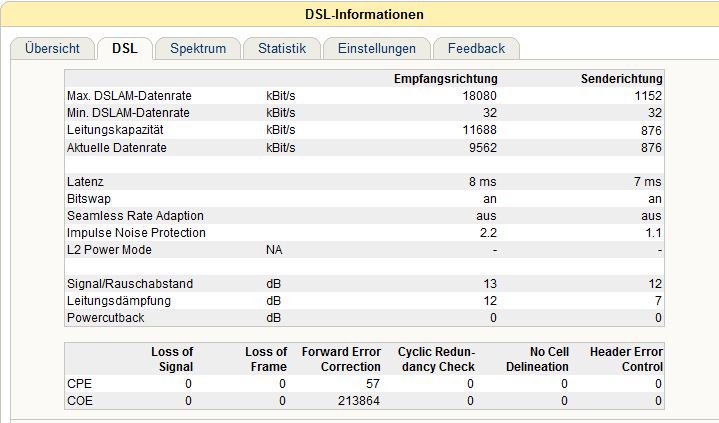Open the Einstellungen tab
The width and height of the screenshot is (719, 423).
[x=376, y=48]
